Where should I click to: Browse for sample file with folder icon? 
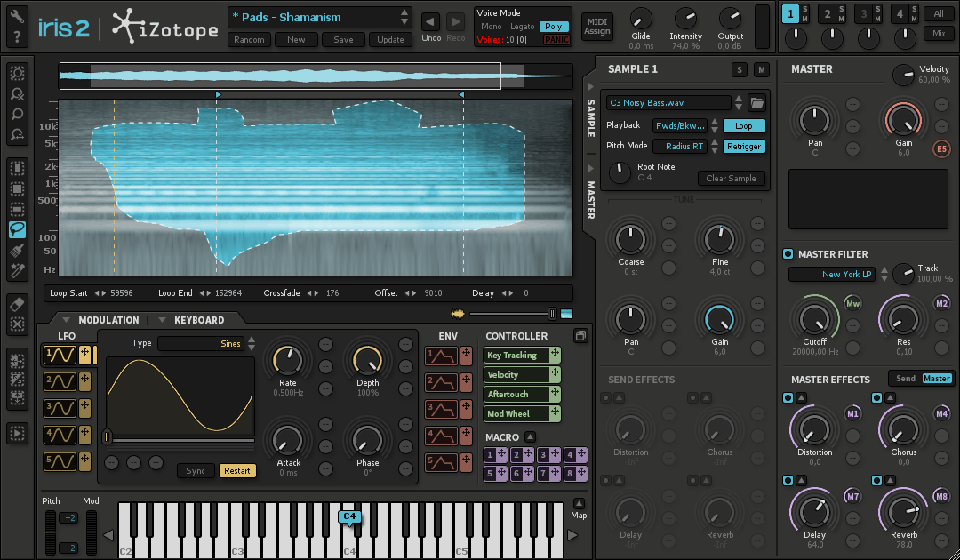tap(756, 102)
